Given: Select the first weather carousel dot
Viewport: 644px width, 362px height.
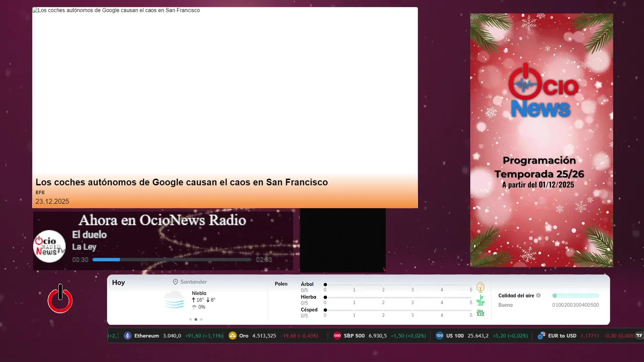Looking at the screenshot, I should (x=190, y=319).
